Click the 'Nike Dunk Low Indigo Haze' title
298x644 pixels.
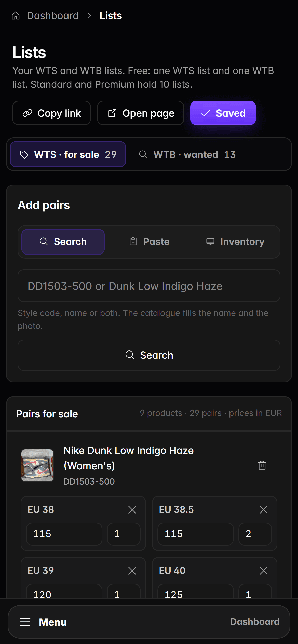129,458
